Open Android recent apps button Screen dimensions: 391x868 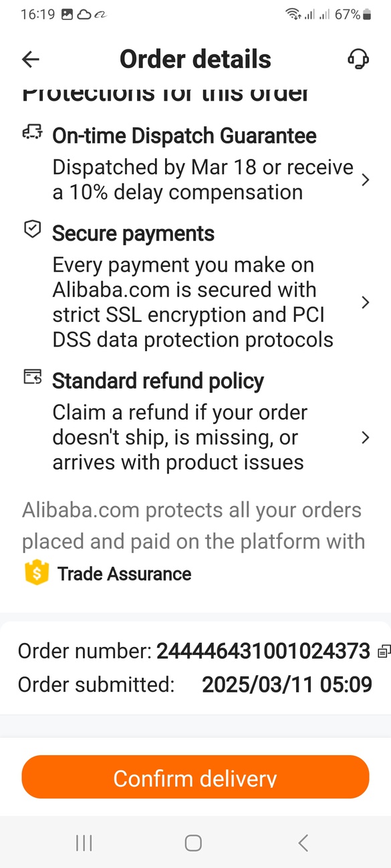point(84,843)
